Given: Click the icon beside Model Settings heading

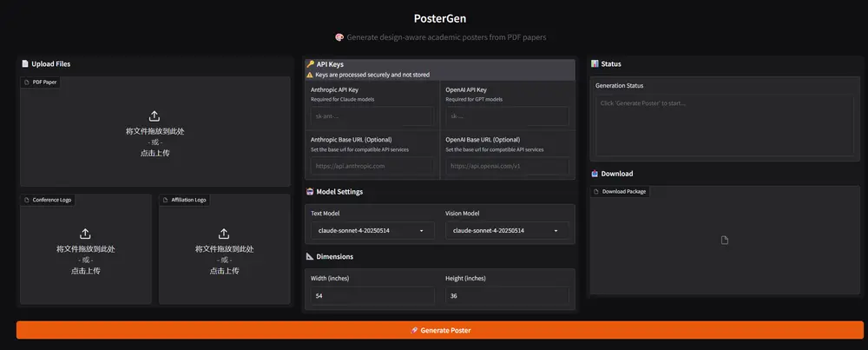Looking at the screenshot, I should tap(310, 192).
